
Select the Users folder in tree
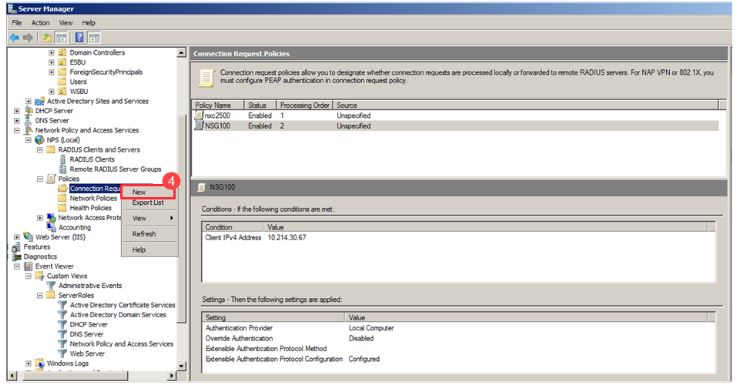point(78,82)
